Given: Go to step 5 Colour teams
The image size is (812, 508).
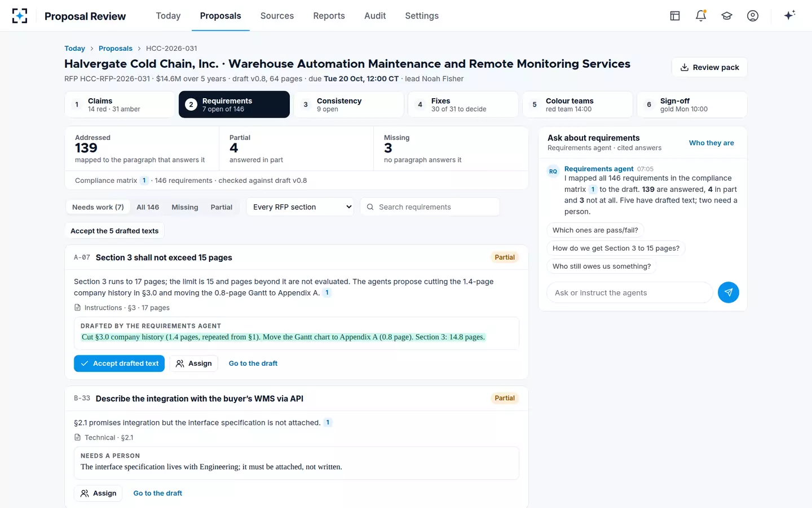Looking at the screenshot, I should 577,104.
